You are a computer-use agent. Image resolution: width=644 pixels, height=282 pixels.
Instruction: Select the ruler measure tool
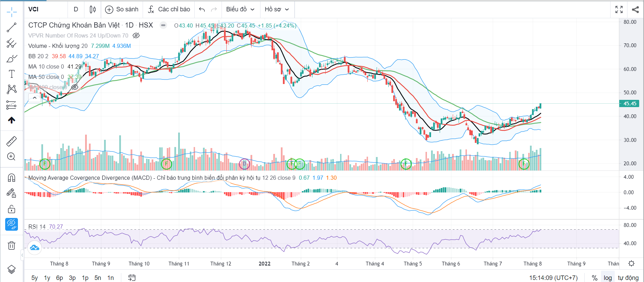coord(11,141)
